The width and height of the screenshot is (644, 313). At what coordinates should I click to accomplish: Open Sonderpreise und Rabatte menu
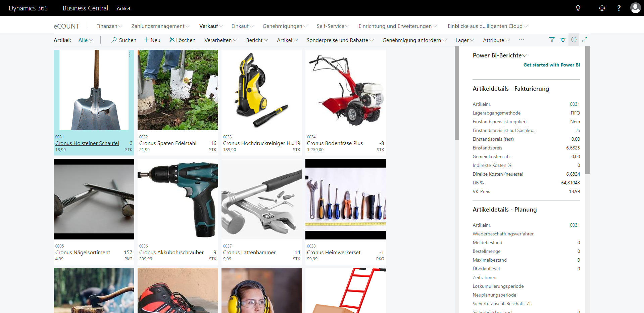(x=340, y=40)
